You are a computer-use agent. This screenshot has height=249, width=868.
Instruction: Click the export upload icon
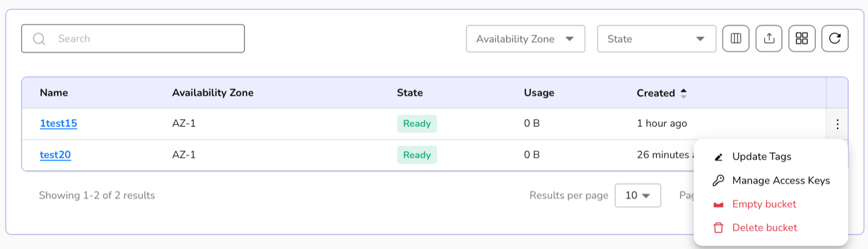[769, 39]
